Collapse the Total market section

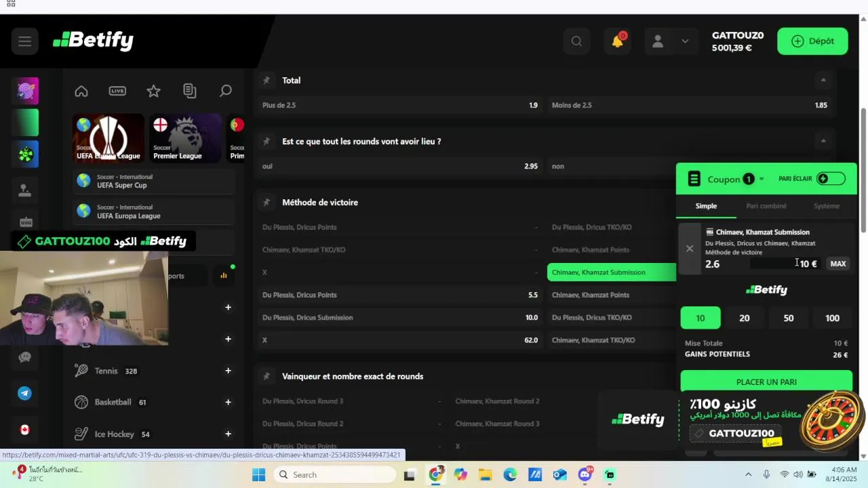[x=823, y=80]
